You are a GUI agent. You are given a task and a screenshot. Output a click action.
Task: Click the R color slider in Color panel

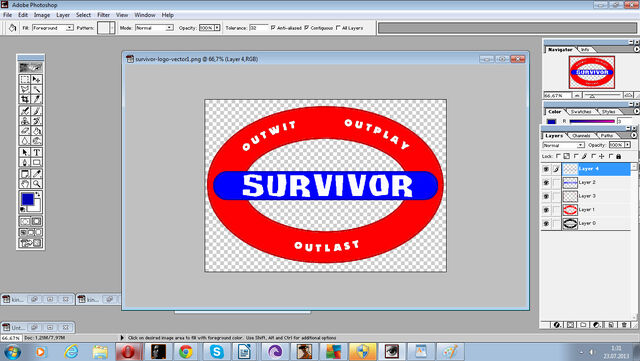(x=592, y=121)
